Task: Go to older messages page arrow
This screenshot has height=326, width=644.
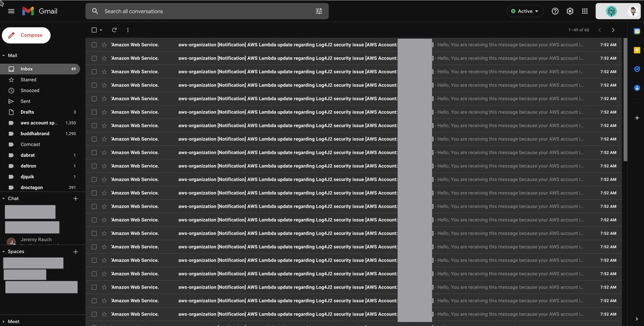Action: [x=613, y=30]
